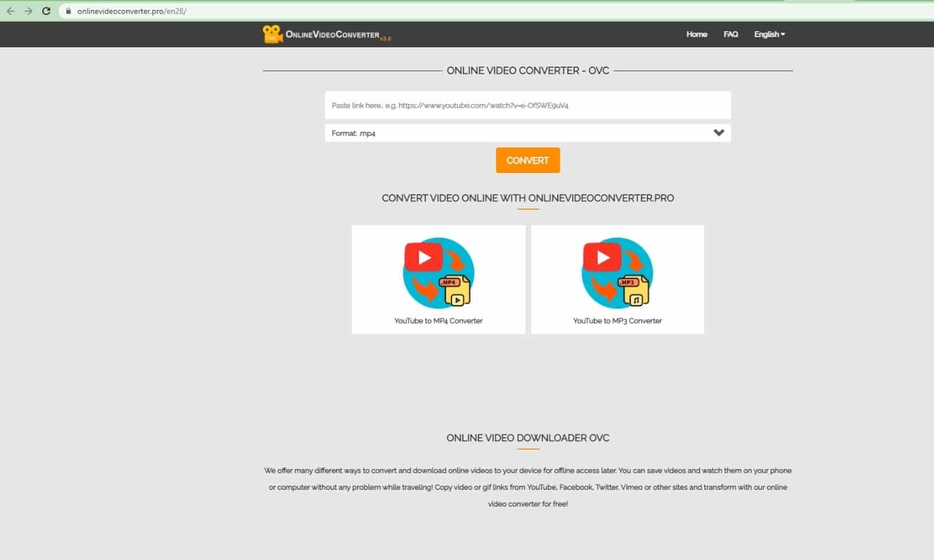Go forward with the browser forward arrow
This screenshot has height=560, width=934.
[28, 11]
